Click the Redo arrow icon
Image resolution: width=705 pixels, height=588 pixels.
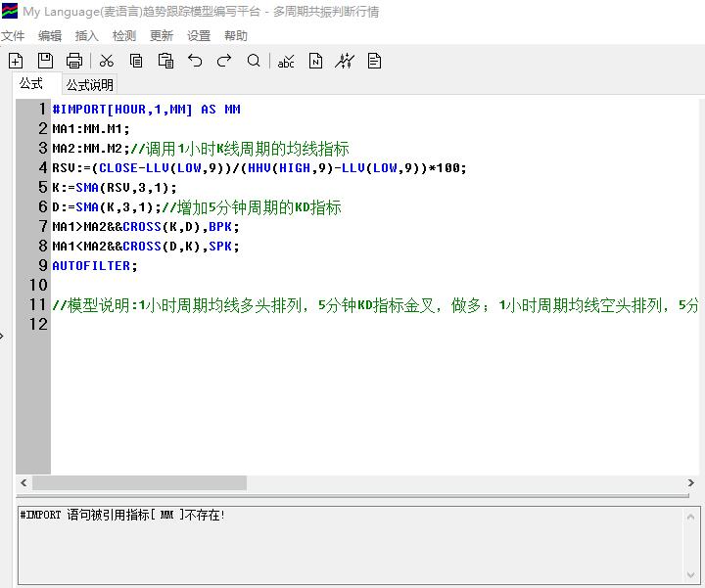(x=224, y=61)
